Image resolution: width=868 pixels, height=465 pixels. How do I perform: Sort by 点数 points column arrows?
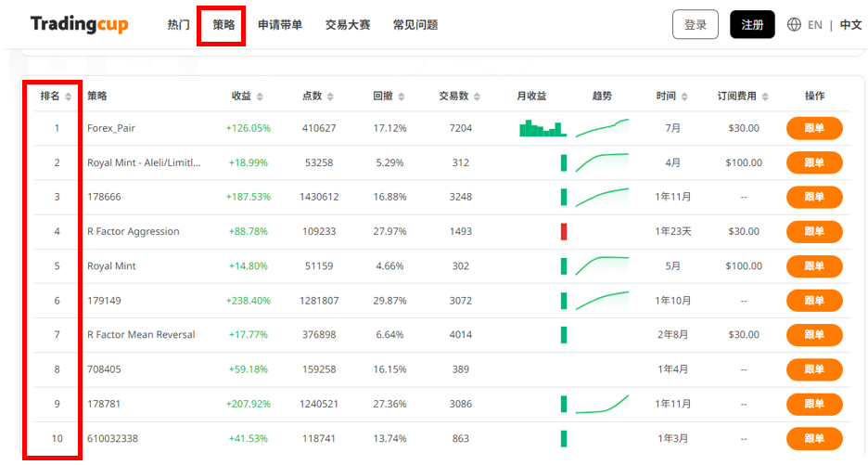[330, 97]
